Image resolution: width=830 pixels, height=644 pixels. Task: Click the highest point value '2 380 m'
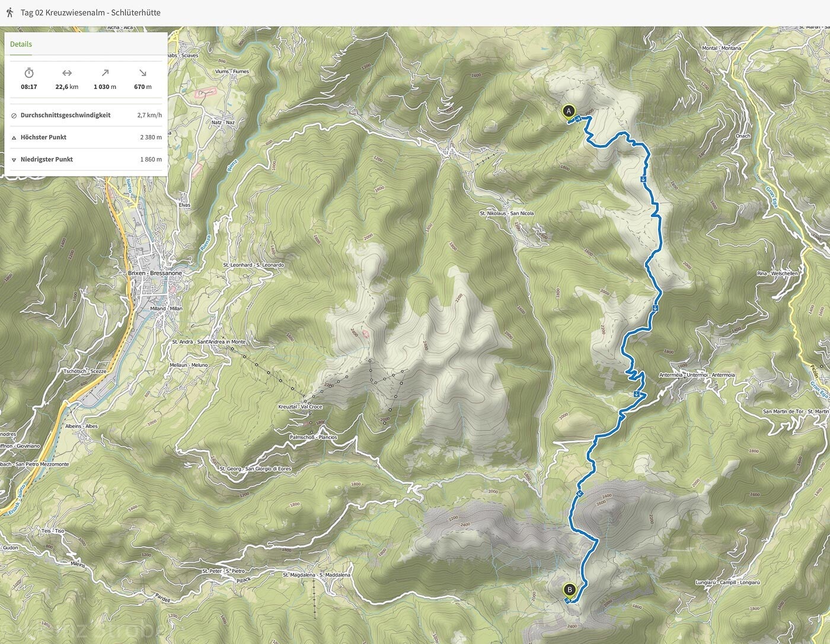click(x=151, y=137)
